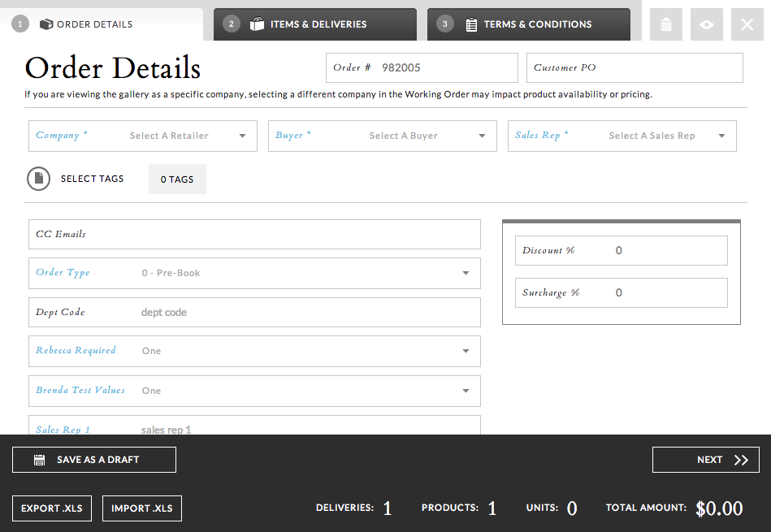
Task: Close the order with the X icon
Action: [747, 24]
